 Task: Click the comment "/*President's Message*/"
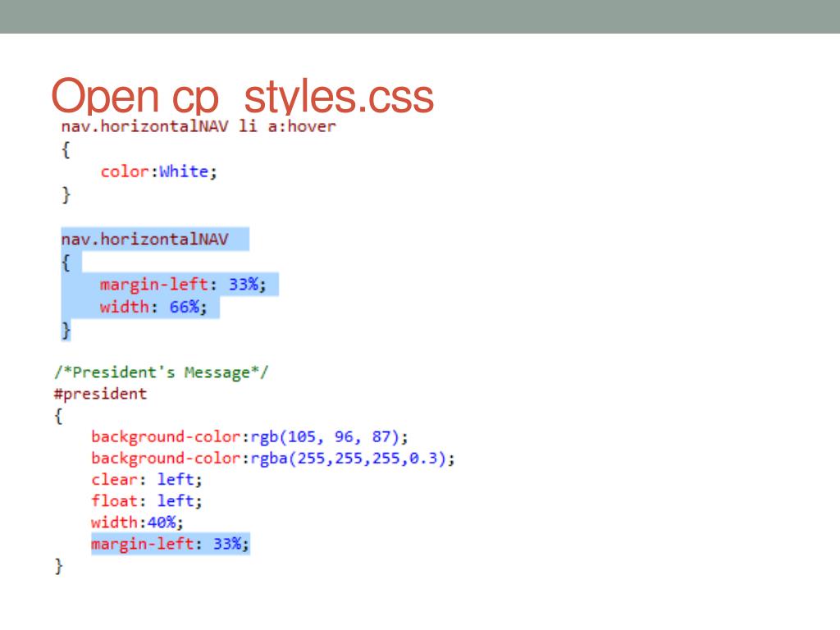tap(161, 372)
